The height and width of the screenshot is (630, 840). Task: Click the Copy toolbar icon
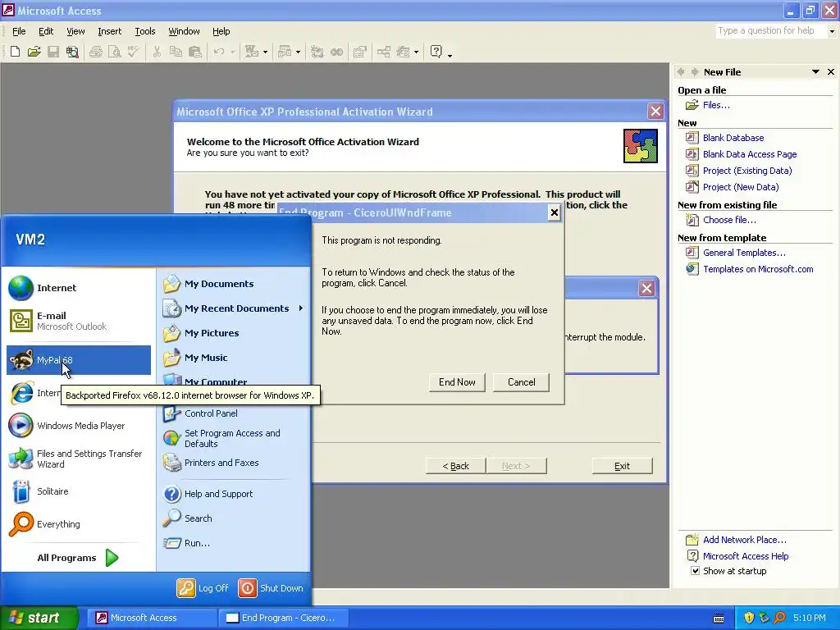pos(176,52)
